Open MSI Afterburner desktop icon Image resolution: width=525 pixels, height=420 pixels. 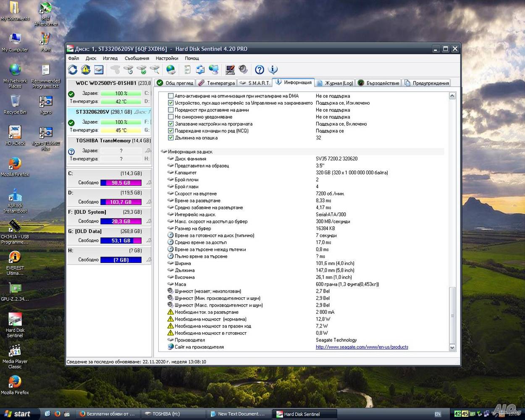click(x=46, y=14)
